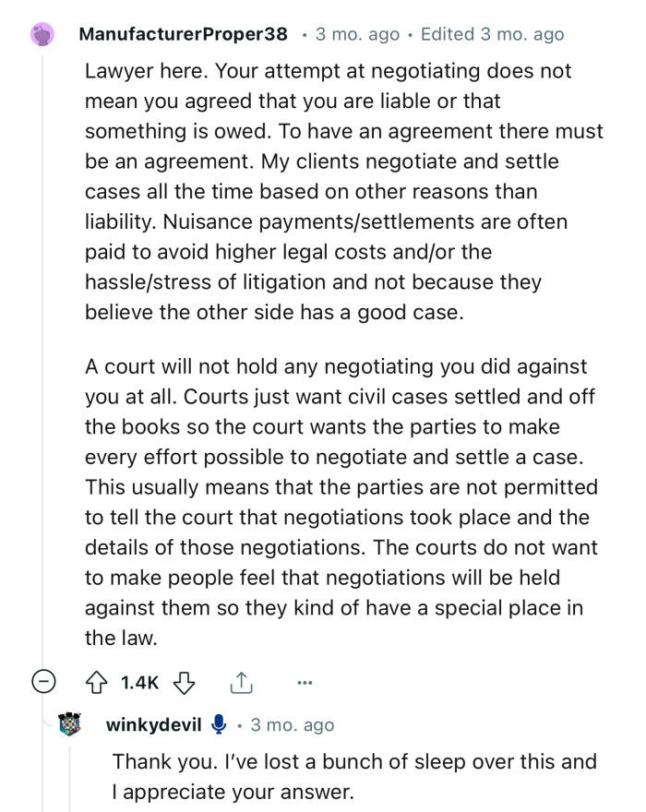Collapse the thread via the vertical line
The width and height of the screenshot is (646, 812).
point(41,369)
